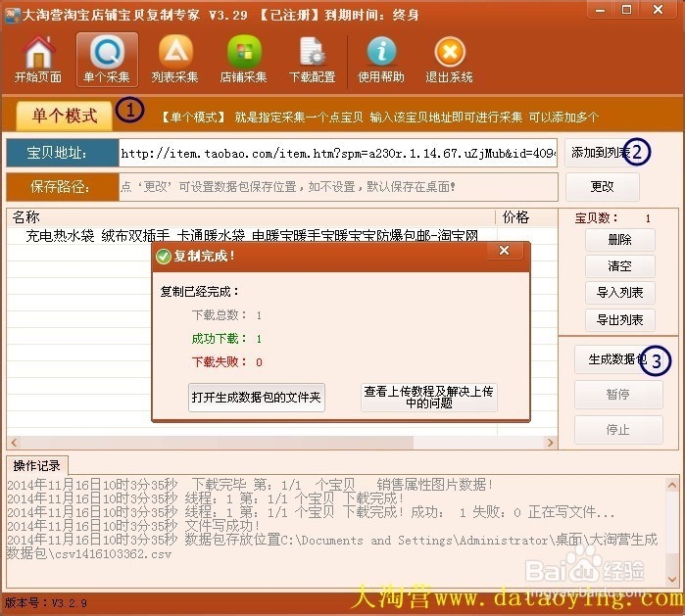
Task: Click the 宝贝数 count label
Action: click(x=597, y=217)
